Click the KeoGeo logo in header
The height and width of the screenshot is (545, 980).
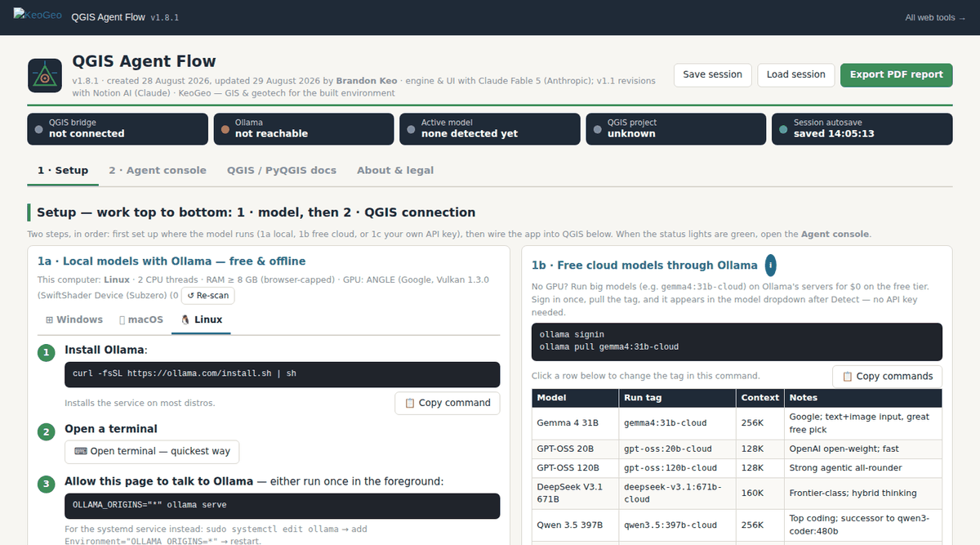36,15
